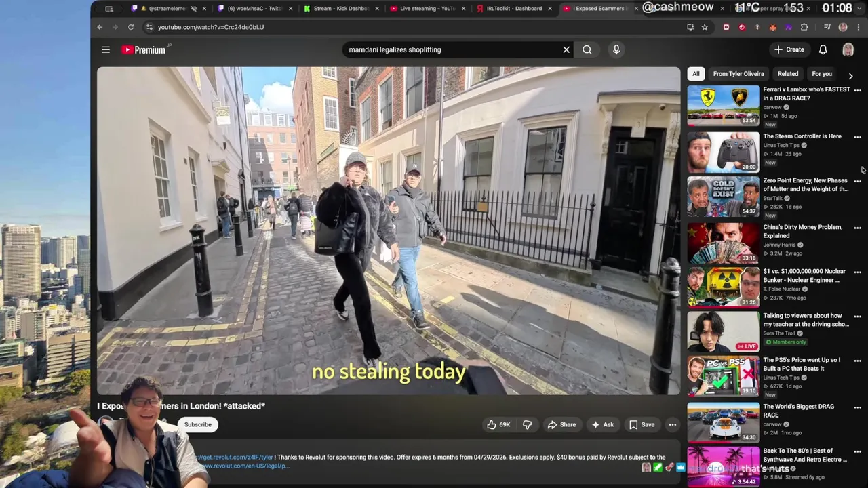The height and width of the screenshot is (488, 868).
Task: Share the video
Action: [x=561, y=425]
